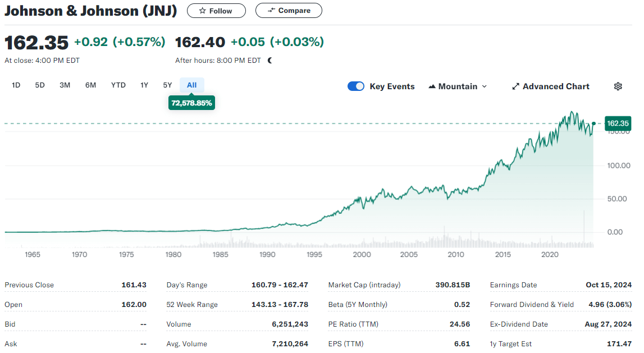Click the tall volume spike bar near 2023
Viewport: 644px width, 353px height.
pos(584,228)
